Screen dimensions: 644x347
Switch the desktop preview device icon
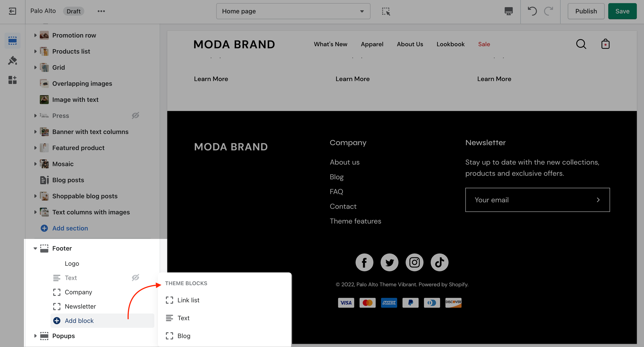(508, 11)
